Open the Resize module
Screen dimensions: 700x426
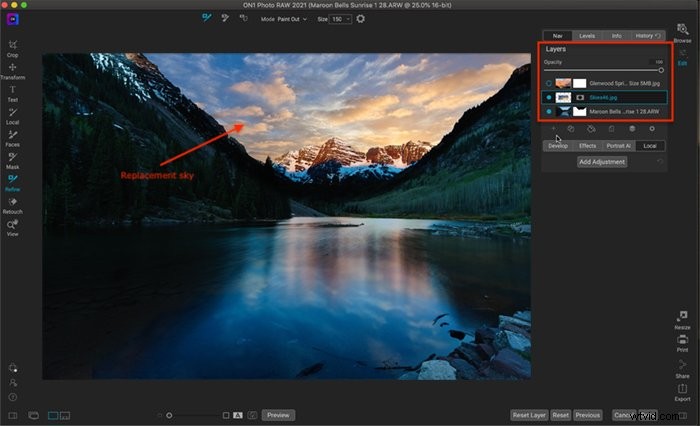(682, 320)
